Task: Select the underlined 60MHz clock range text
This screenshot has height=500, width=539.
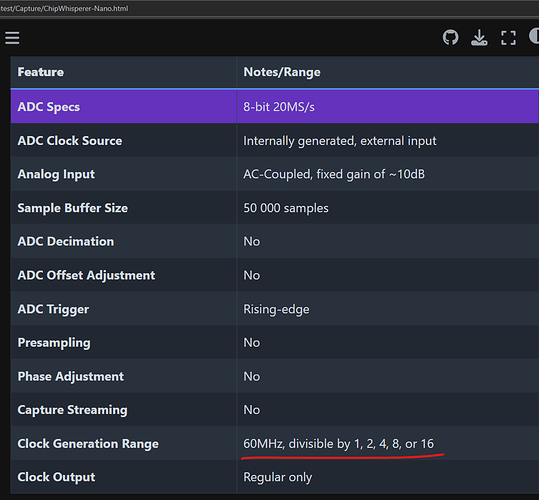Action: [339, 444]
